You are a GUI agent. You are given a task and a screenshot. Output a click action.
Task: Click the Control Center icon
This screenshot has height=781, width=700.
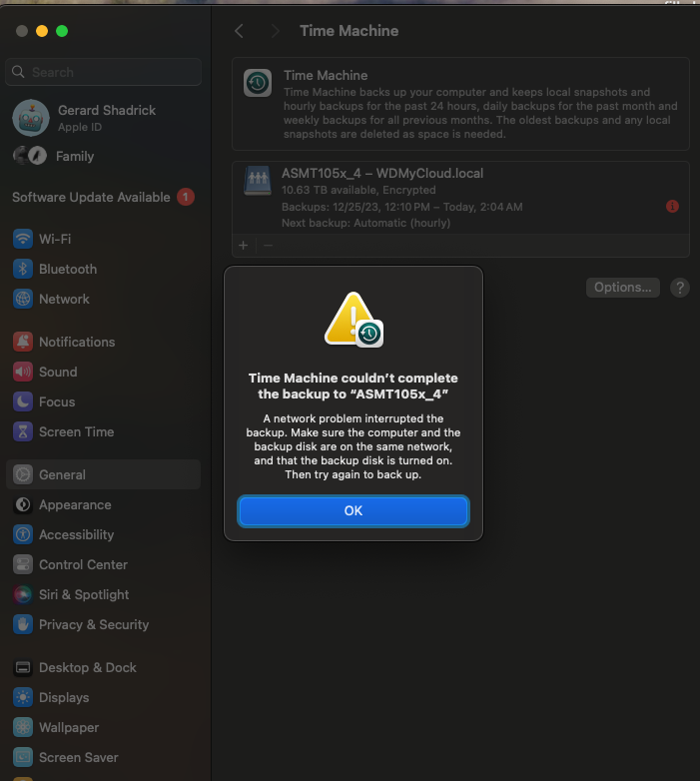tap(23, 564)
